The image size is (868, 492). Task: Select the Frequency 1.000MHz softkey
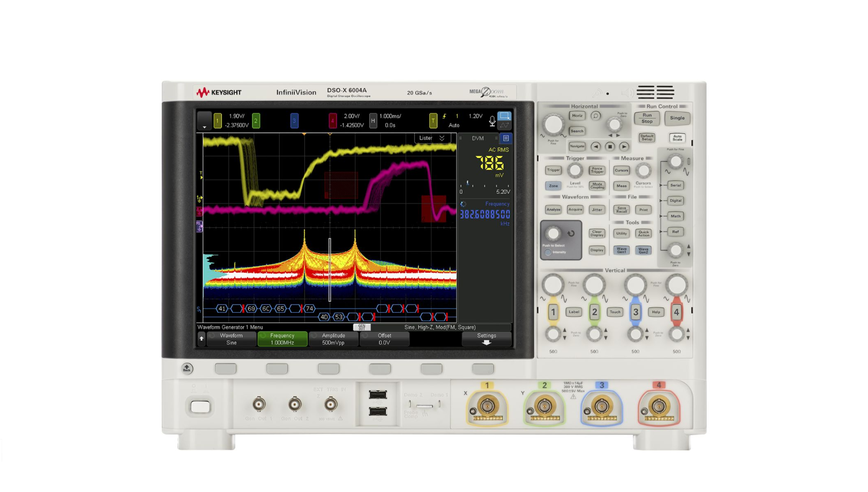pos(282,339)
